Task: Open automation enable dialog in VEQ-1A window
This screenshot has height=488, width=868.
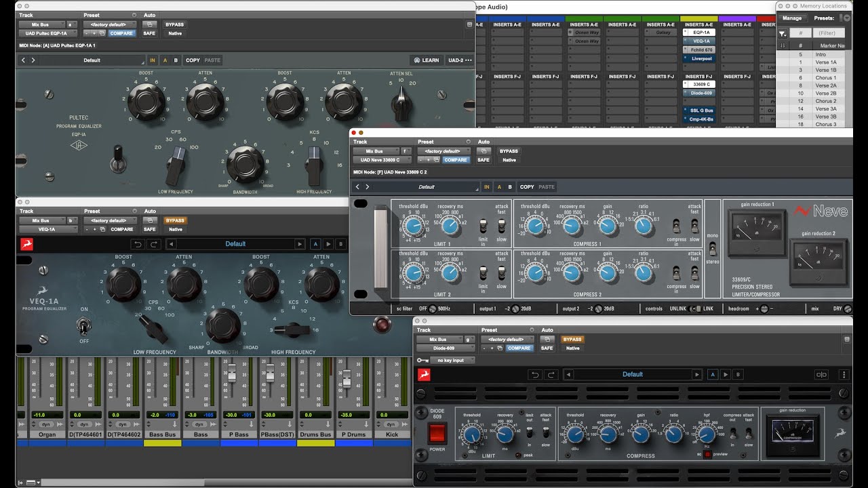Action: pyautogui.click(x=150, y=220)
